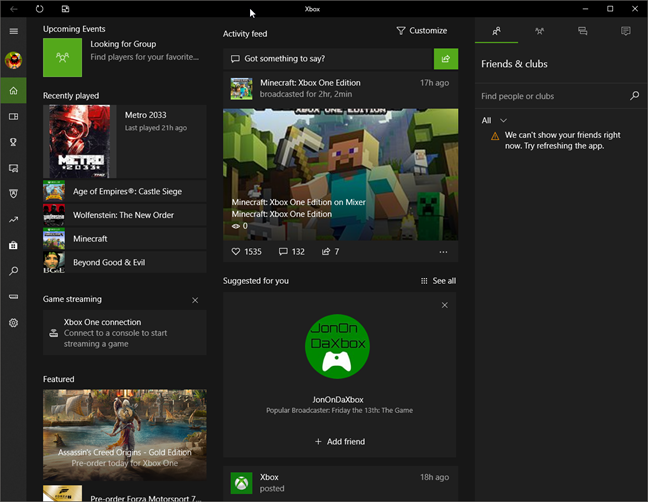Open more options on Minecraft post
This screenshot has width=648, height=502.
coord(443,252)
